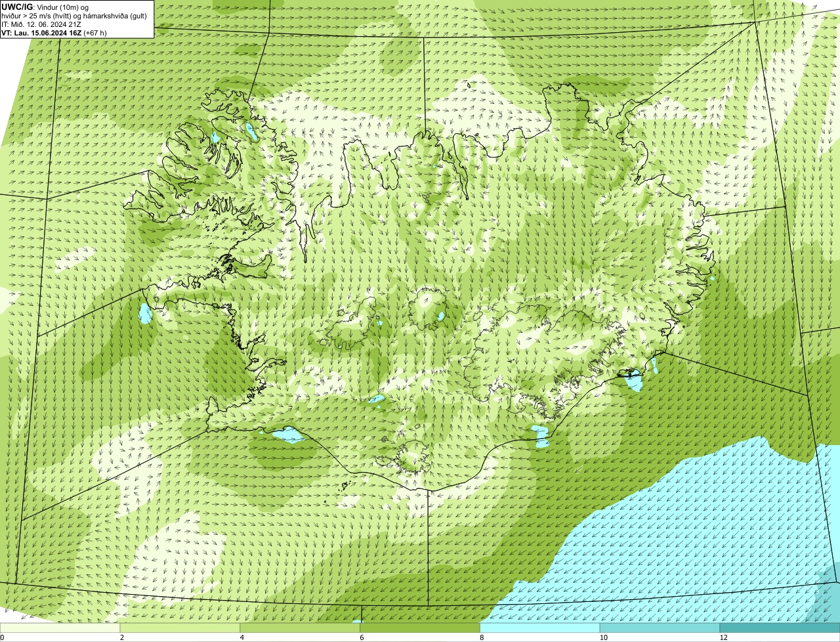Screen dimensions: 840x642
Task: Select the 'VT: Lau. 15.06.2024 16Z (+67 h)' line
Action: click(x=54, y=32)
